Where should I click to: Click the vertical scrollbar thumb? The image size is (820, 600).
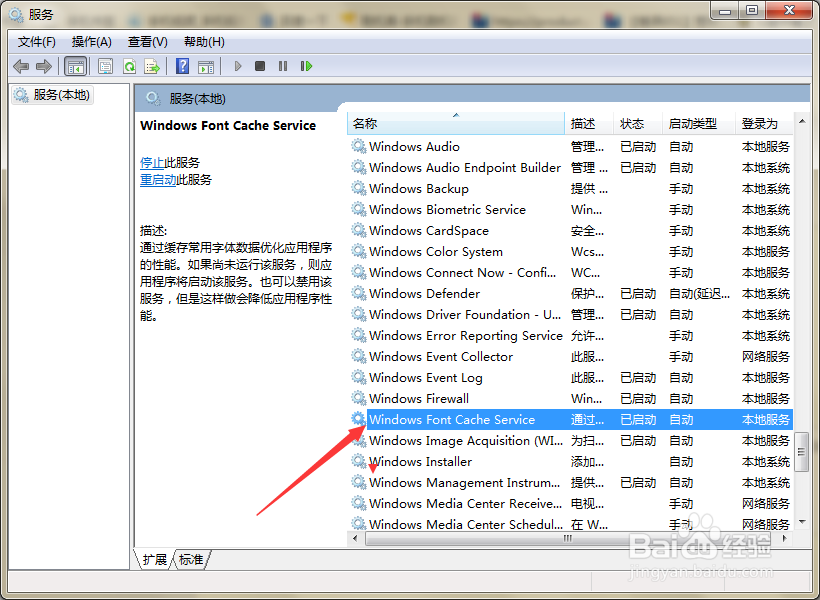pyautogui.click(x=801, y=451)
